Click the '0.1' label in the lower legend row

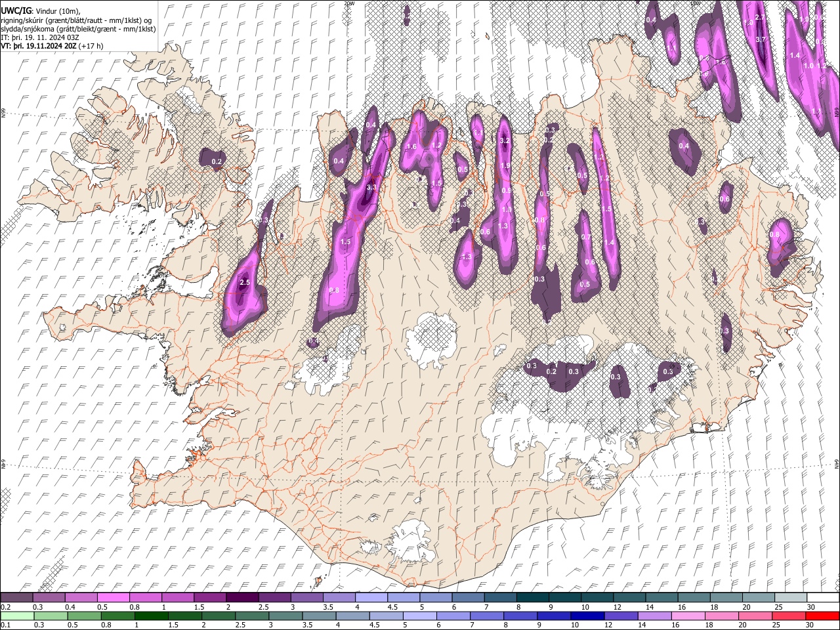pyautogui.click(x=5, y=625)
